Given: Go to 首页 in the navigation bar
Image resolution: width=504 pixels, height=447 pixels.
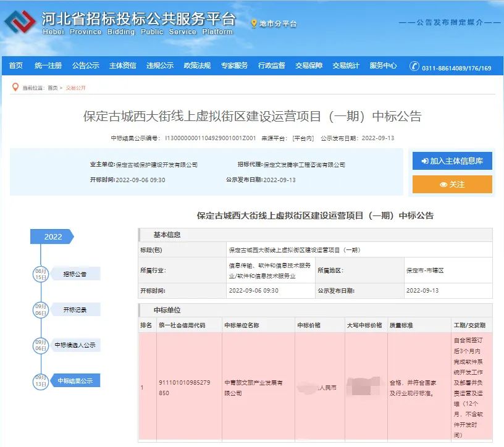Looking at the screenshot, I should click(16, 65).
